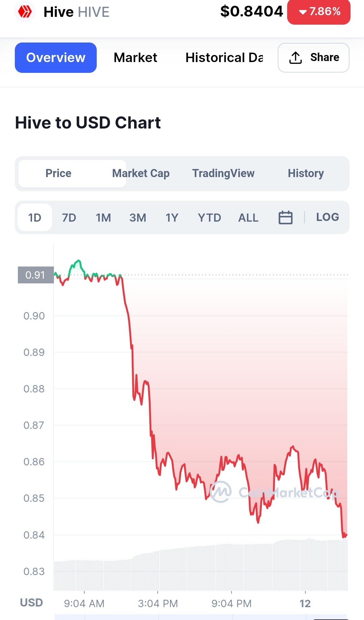Click the Hive red logo icon
This screenshot has width=364, height=620.
(x=25, y=12)
